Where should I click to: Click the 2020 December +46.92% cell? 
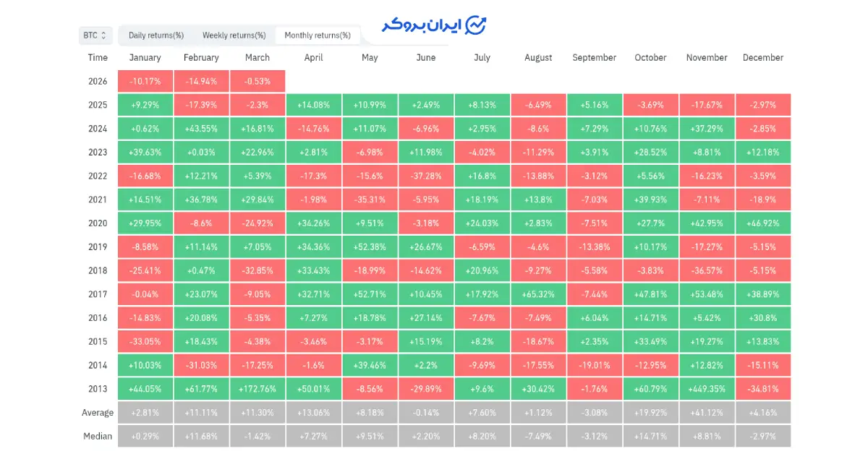pos(762,223)
